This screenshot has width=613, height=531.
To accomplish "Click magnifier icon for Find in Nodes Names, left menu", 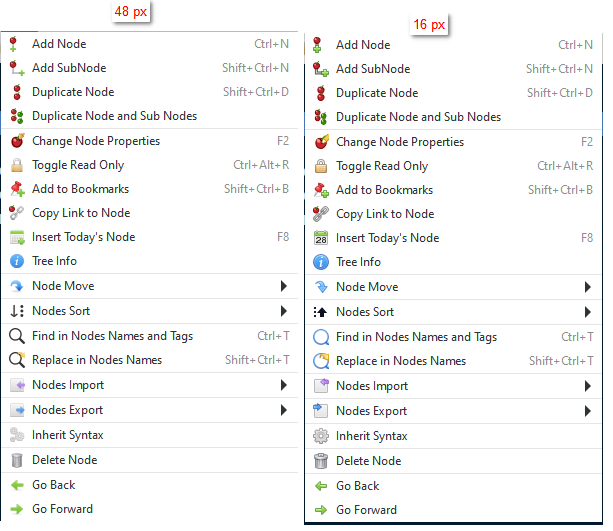I will 17,336.
